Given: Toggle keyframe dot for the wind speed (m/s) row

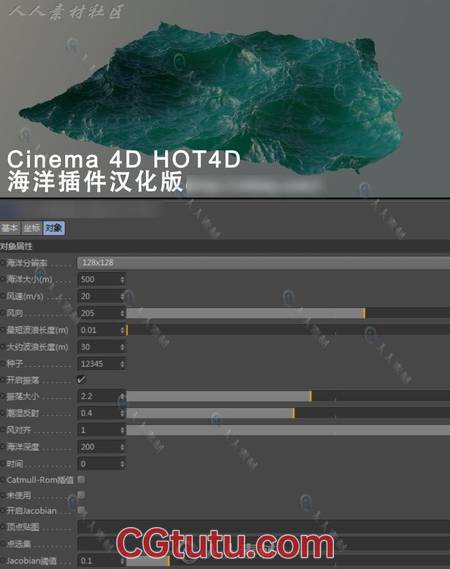Looking at the screenshot, I should tap(3, 296).
